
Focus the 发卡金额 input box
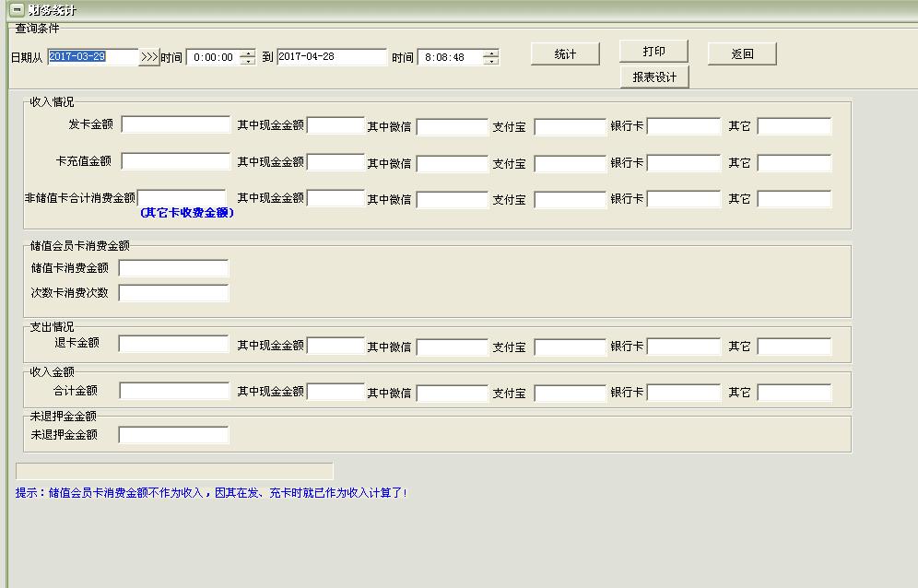pyautogui.click(x=175, y=124)
